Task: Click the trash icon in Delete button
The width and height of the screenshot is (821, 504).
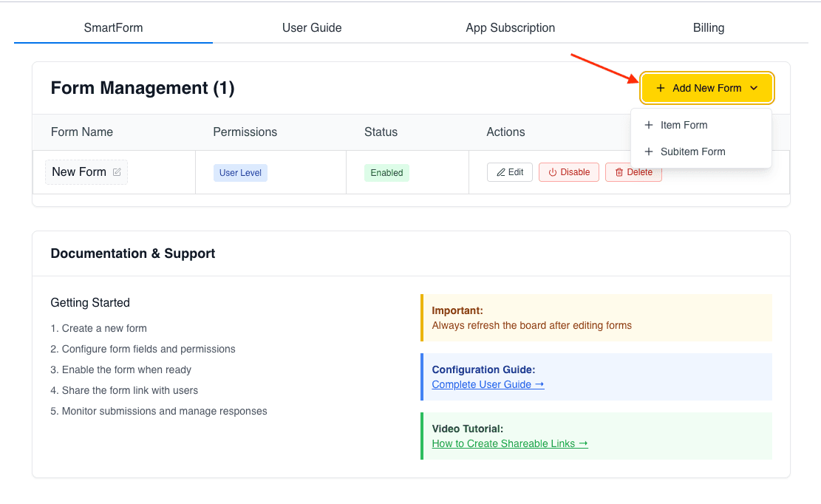Action: click(x=619, y=172)
